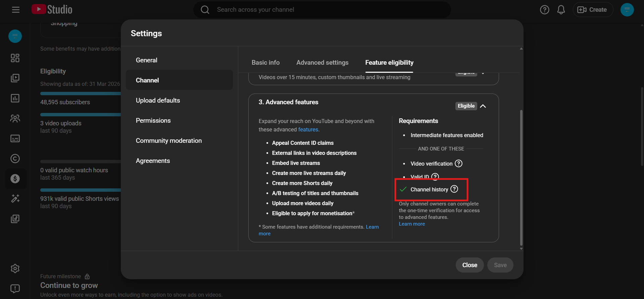Open the Send feedback icon in sidebar

(x=15, y=289)
